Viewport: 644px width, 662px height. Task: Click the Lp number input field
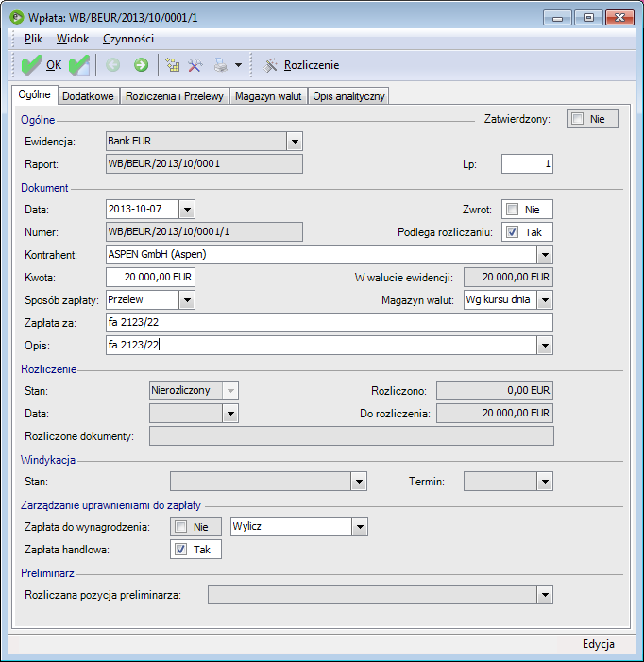527,163
